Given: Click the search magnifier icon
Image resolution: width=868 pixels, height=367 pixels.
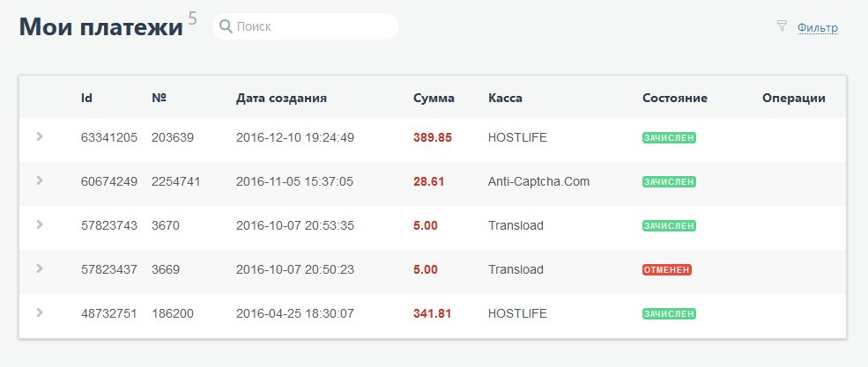Looking at the screenshot, I should pyautogui.click(x=226, y=27).
